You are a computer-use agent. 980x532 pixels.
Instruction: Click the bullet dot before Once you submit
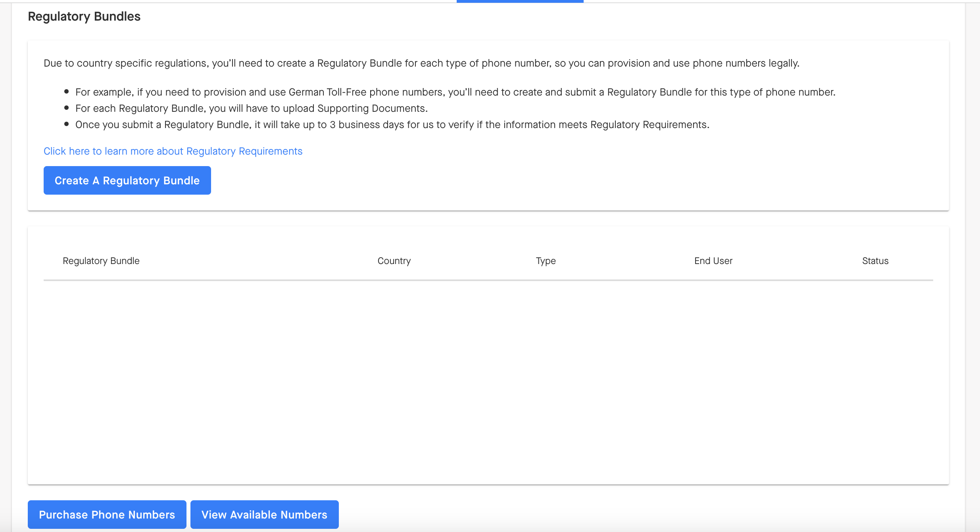66,124
